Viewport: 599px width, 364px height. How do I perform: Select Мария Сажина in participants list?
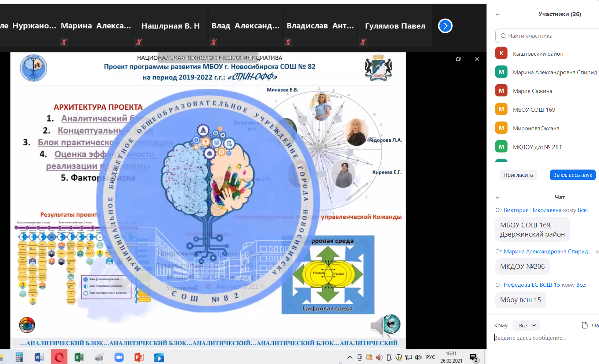(532, 91)
